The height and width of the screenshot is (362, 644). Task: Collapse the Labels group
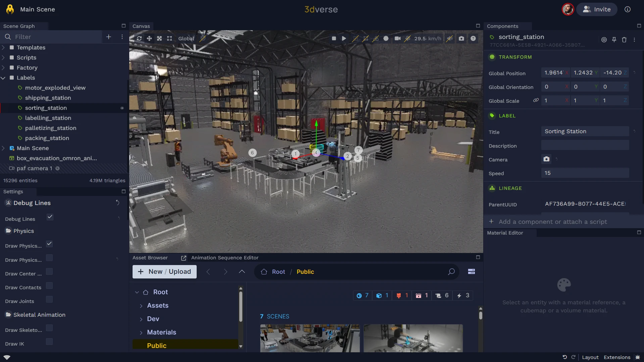[3, 78]
